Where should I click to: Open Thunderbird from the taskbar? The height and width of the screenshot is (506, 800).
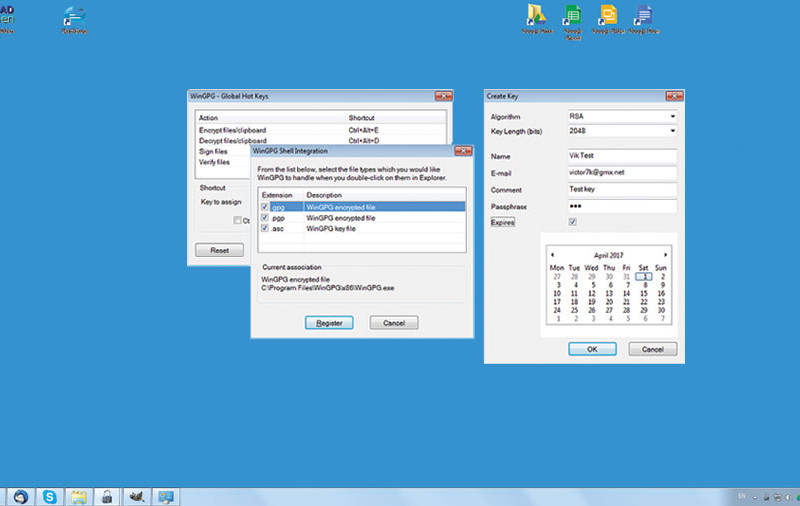[21, 496]
